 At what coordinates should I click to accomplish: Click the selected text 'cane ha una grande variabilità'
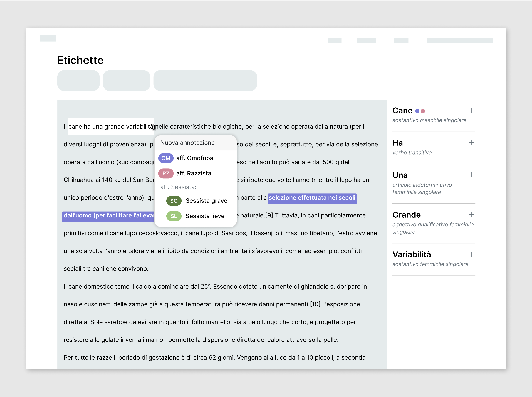point(111,127)
